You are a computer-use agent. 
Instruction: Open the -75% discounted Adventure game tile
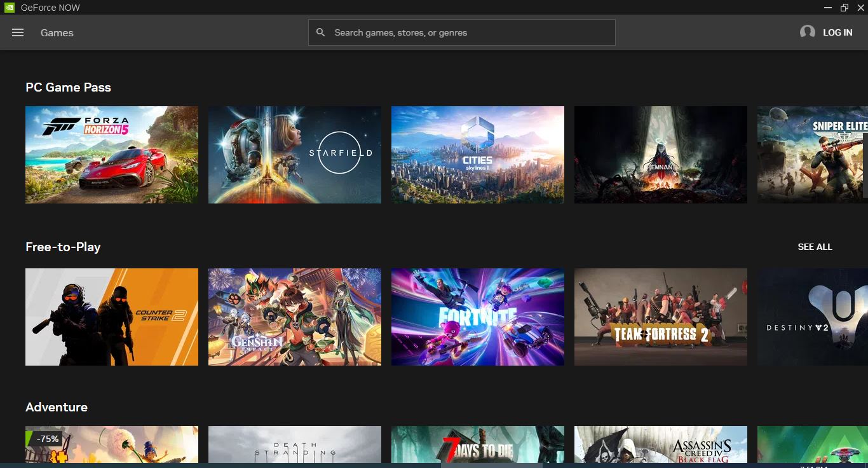[x=112, y=444]
